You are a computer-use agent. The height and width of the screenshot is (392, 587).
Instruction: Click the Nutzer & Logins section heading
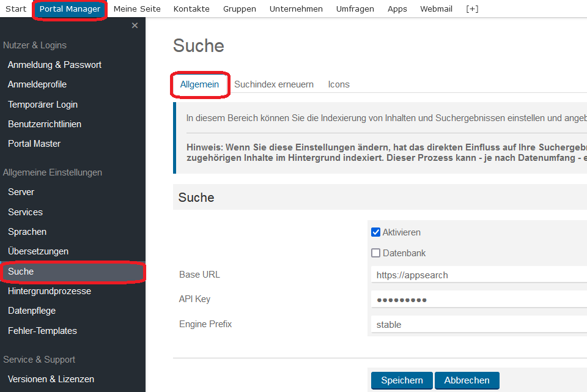35,45
